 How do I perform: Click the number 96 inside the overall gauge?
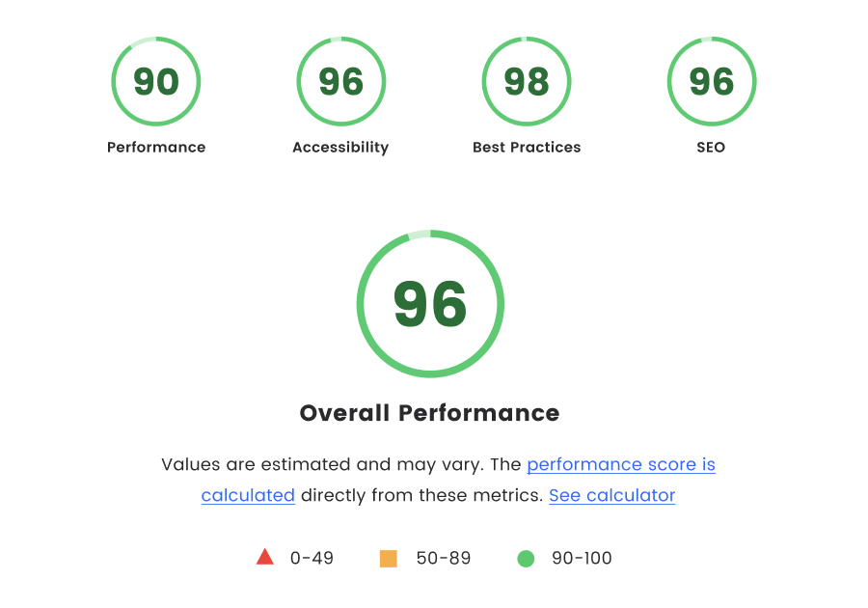pos(431,302)
